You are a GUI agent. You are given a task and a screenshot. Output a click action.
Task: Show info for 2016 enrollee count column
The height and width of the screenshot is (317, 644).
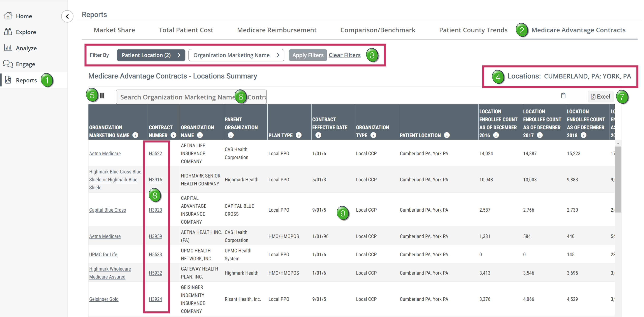[x=496, y=135]
